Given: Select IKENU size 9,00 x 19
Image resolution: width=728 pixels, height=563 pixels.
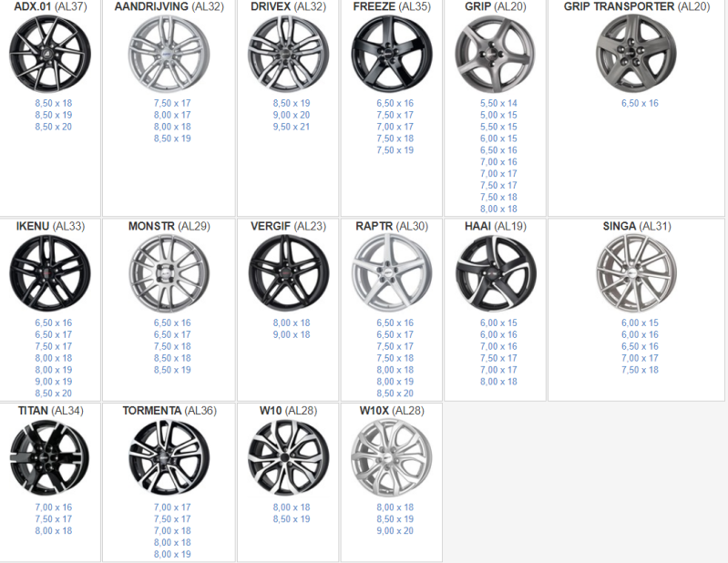Looking at the screenshot, I should point(54,382).
